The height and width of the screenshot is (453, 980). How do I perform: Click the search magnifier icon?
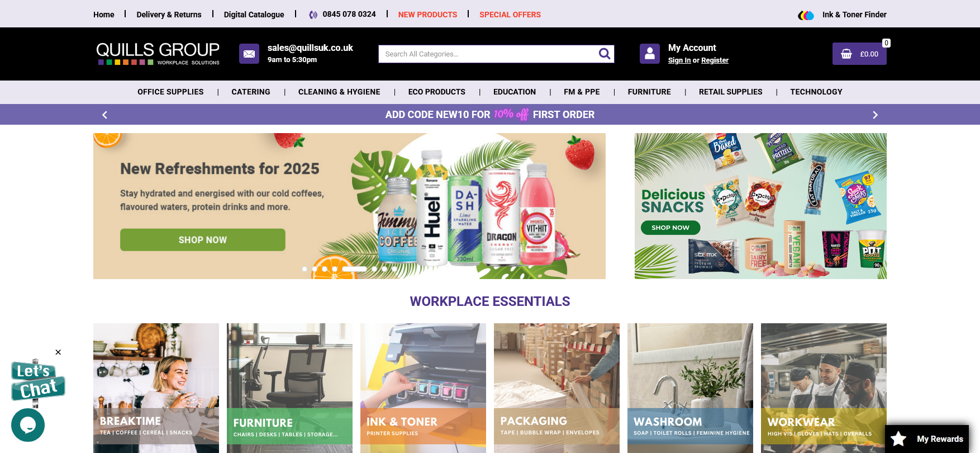point(604,54)
